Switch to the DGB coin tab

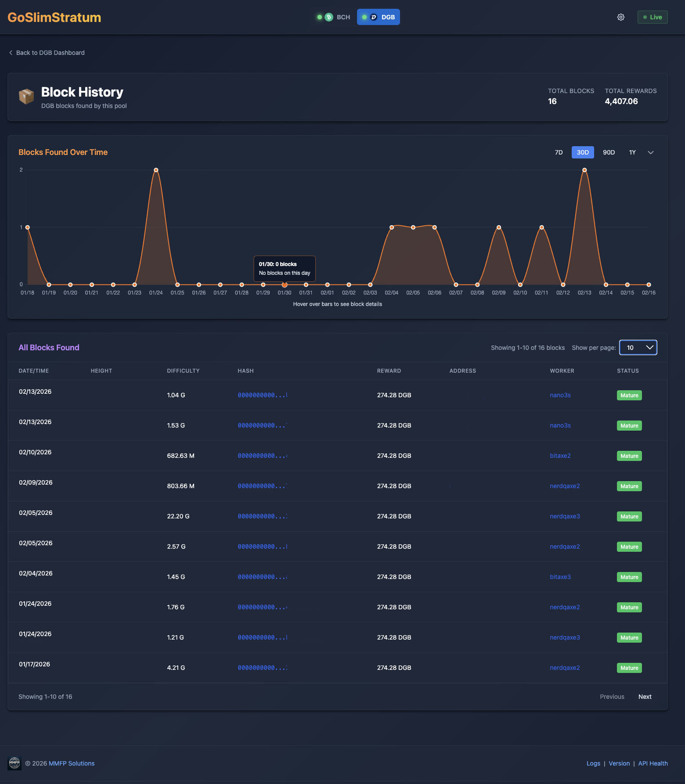pos(378,17)
